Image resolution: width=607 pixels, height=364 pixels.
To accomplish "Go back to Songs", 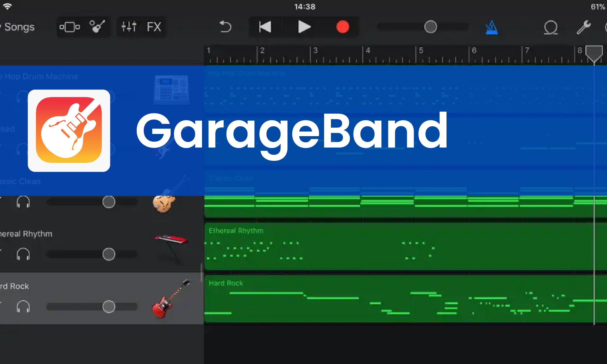I will click(19, 27).
